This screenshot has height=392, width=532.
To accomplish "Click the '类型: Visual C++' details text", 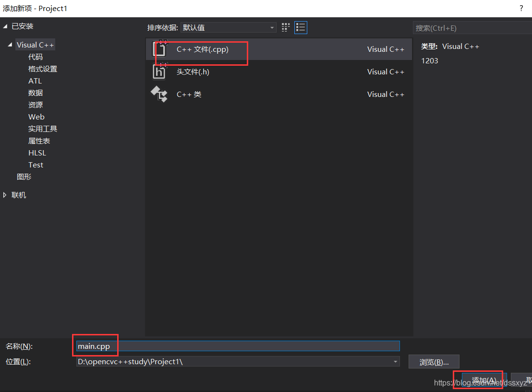I will pos(450,46).
